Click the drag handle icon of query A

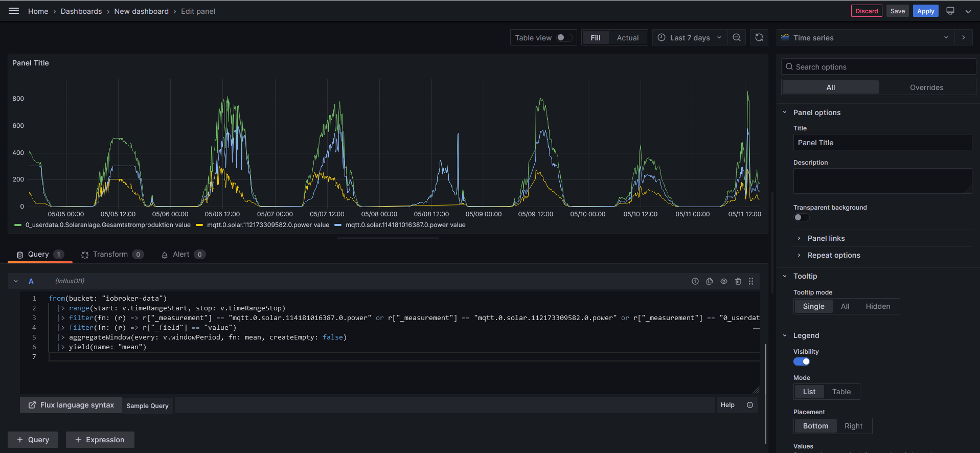click(x=751, y=281)
